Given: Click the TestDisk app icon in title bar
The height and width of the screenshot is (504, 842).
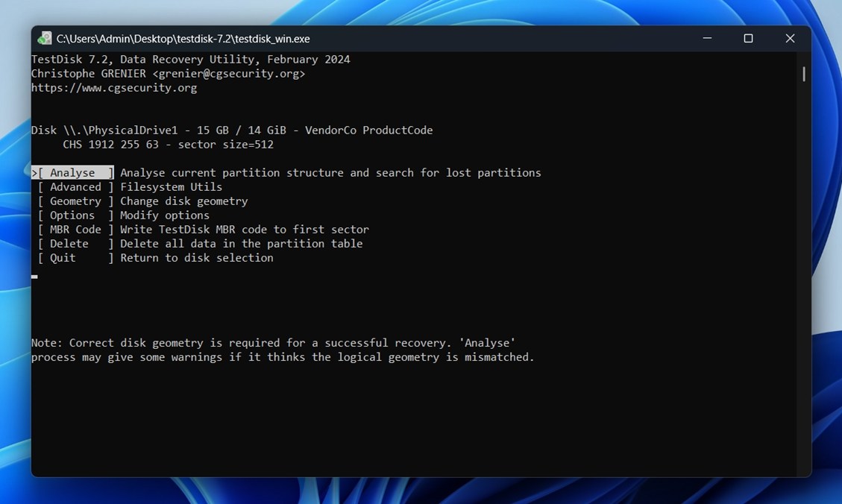Looking at the screenshot, I should click(45, 39).
